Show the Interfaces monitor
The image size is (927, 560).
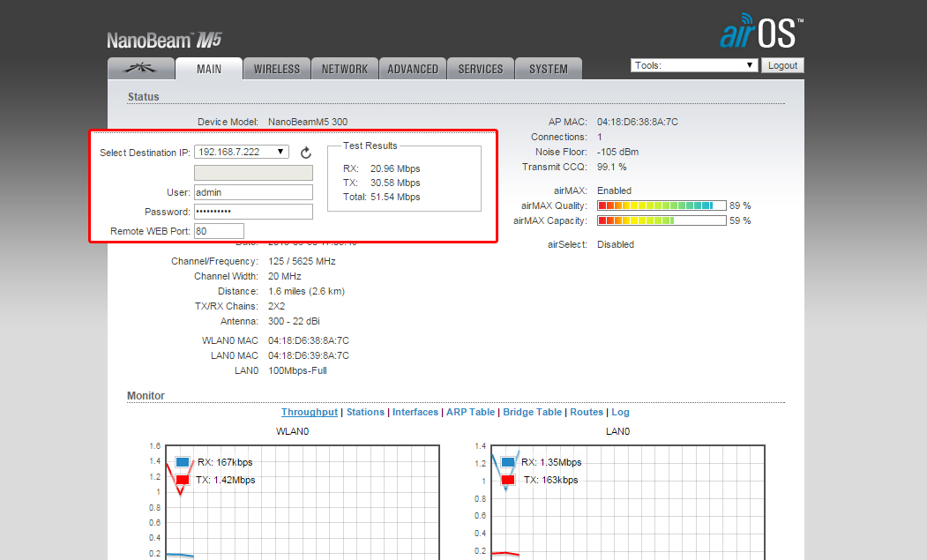[x=415, y=412]
